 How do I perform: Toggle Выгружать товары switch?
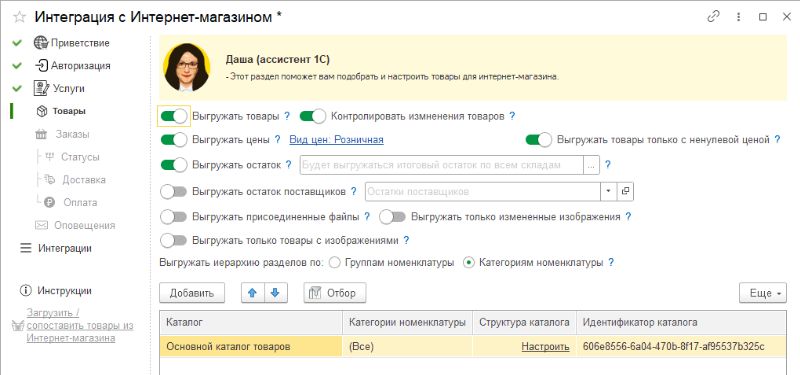click(x=174, y=116)
